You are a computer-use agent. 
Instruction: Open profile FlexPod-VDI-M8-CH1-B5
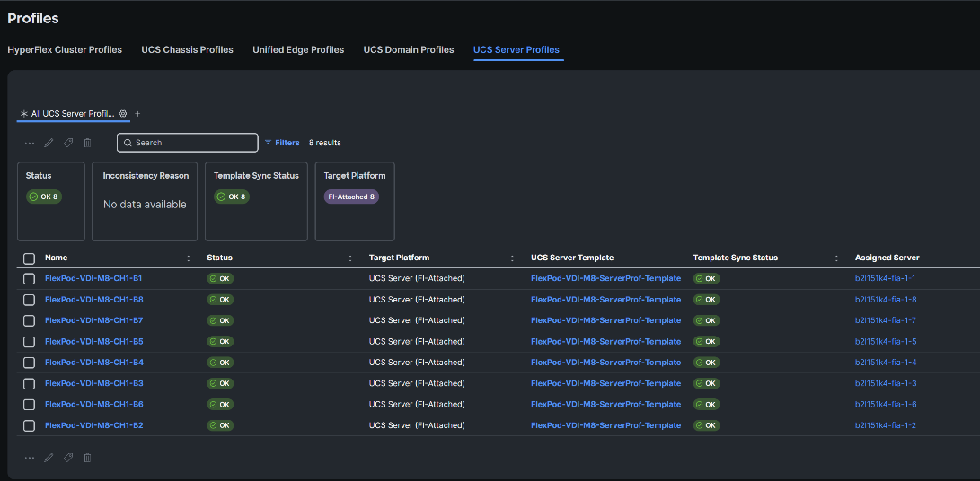tap(93, 342)
